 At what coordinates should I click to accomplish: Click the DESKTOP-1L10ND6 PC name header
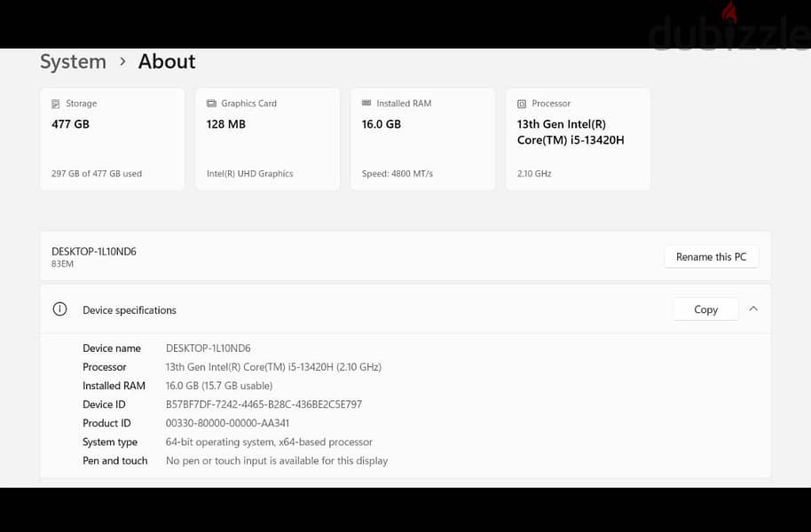[94, 251]
